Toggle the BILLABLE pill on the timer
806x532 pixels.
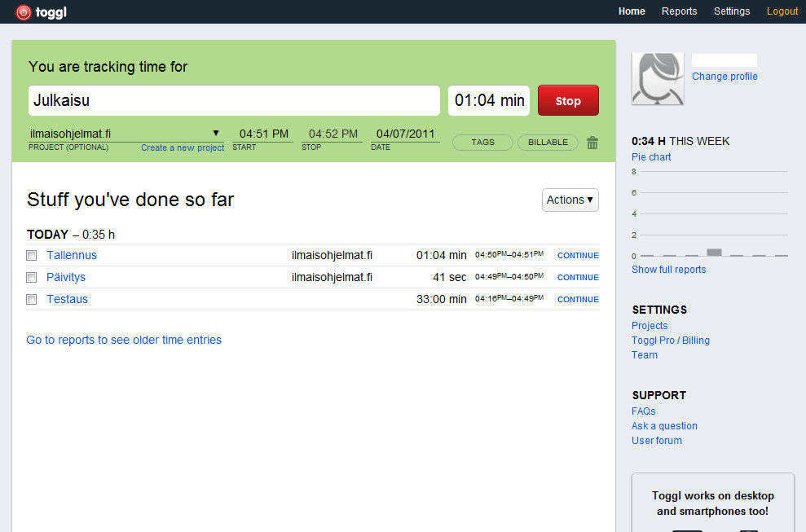(548, 143)
